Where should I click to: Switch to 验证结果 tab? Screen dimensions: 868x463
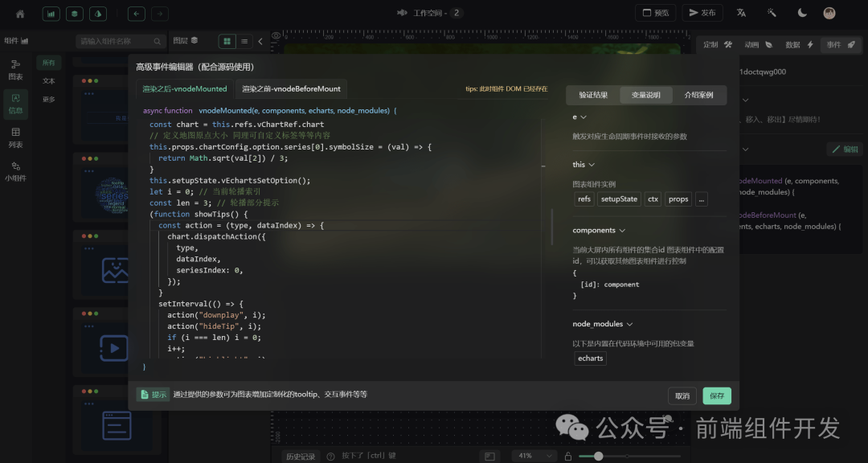click(593, 96)
